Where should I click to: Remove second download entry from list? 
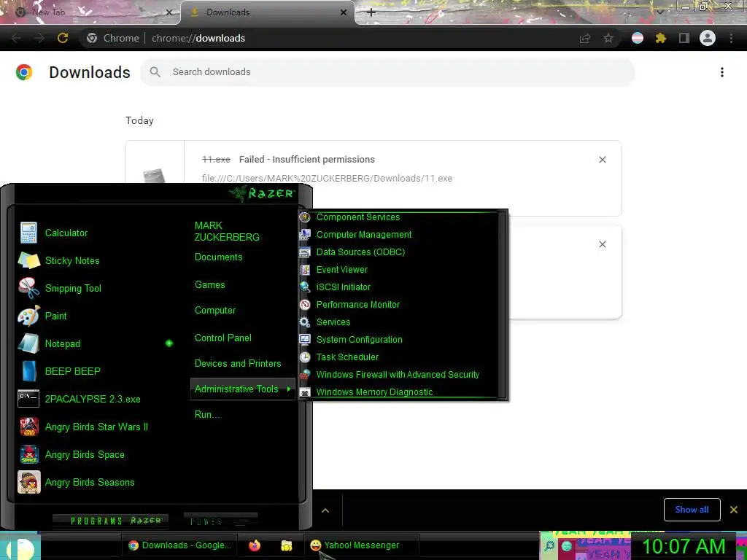click(x=602, y=244)
